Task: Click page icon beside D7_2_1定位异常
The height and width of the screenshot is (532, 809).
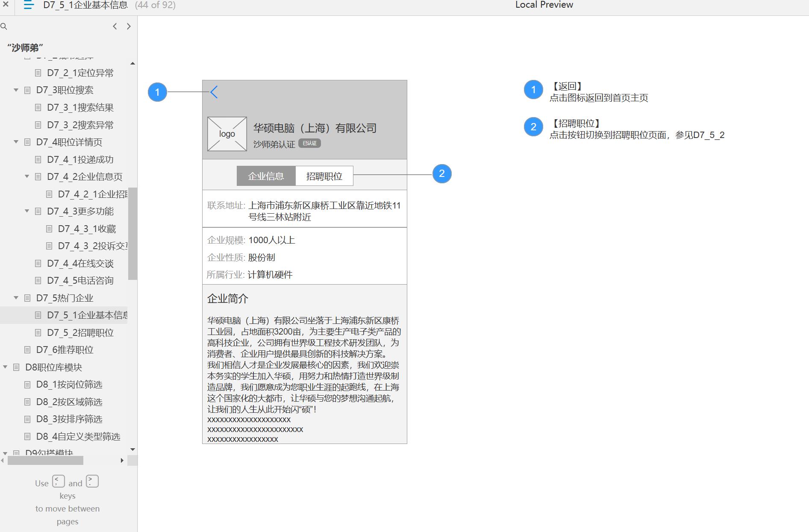Action: pos(38,73)
